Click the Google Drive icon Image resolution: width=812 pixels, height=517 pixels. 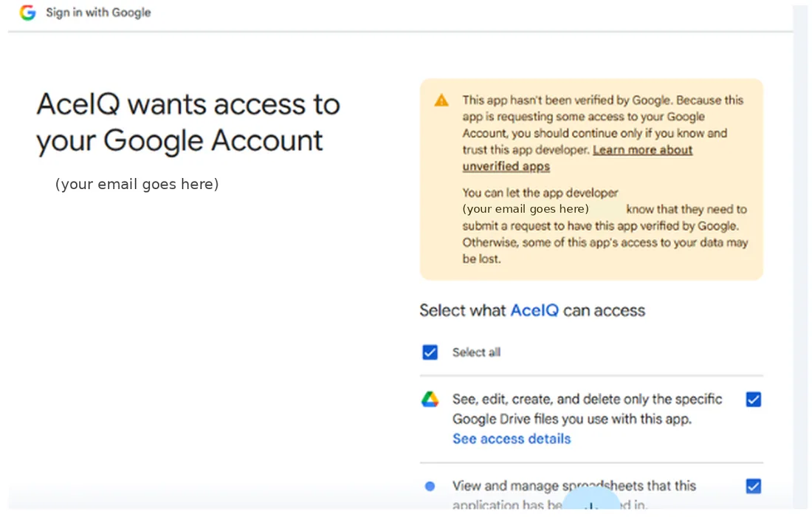click(x=430, y=400)
